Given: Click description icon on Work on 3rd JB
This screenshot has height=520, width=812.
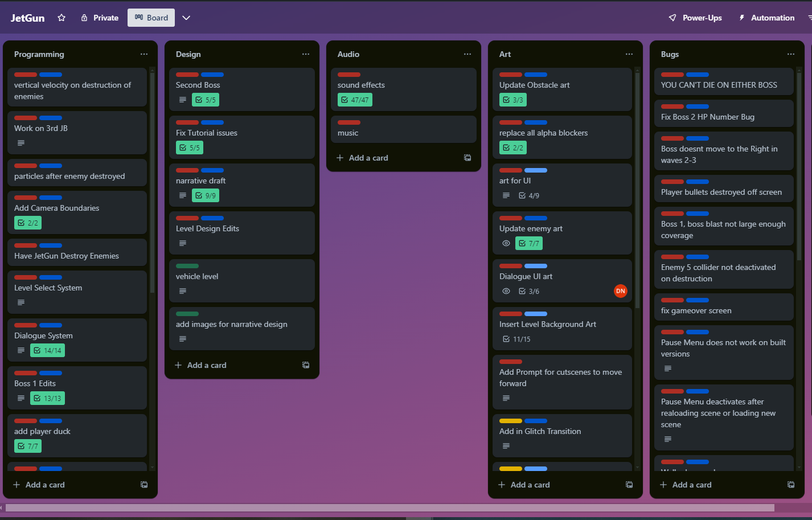Looking at the screenshot, I should [21, 143].
